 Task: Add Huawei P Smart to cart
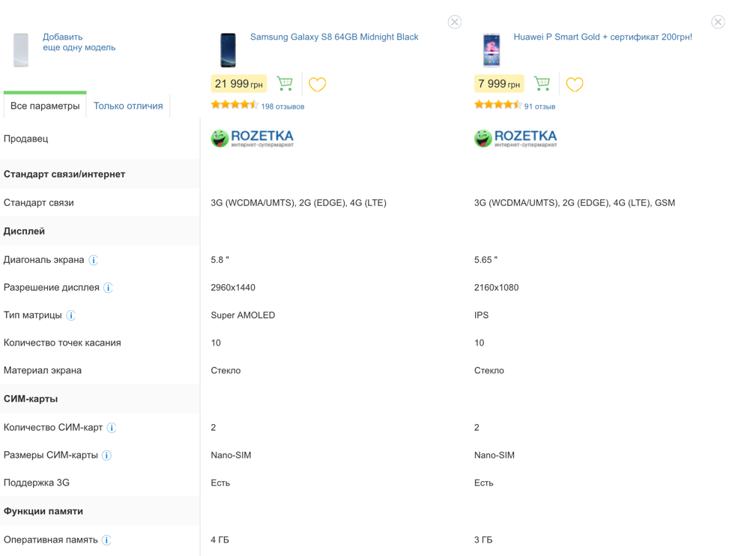[x=542, y=83]
